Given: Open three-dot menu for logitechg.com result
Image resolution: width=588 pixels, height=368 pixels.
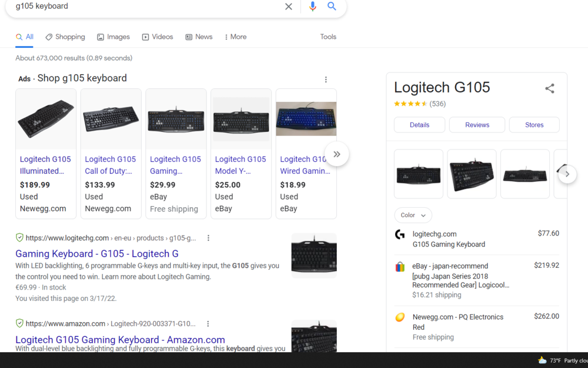Looking at the screenshot, I should pyautogui.click(x=208, y=238).
